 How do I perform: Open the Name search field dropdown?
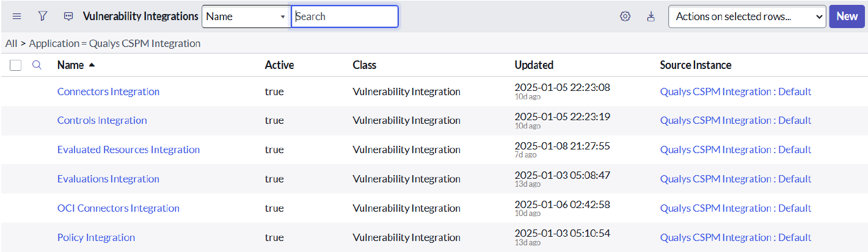pos(246,16)
